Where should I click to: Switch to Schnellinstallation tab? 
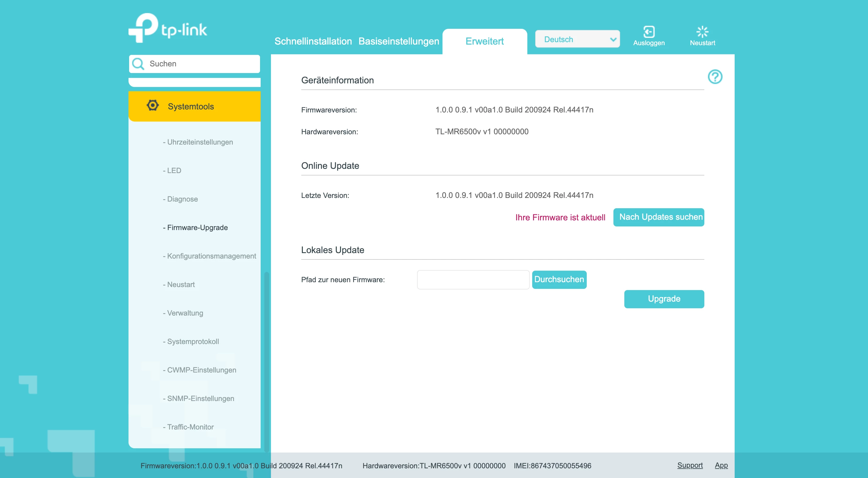[x=313, y=41]
